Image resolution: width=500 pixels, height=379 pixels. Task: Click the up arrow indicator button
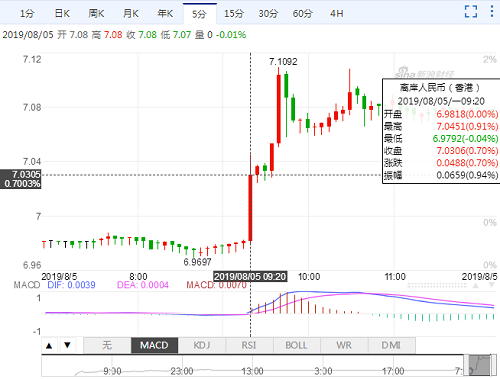tap(49, 345)
